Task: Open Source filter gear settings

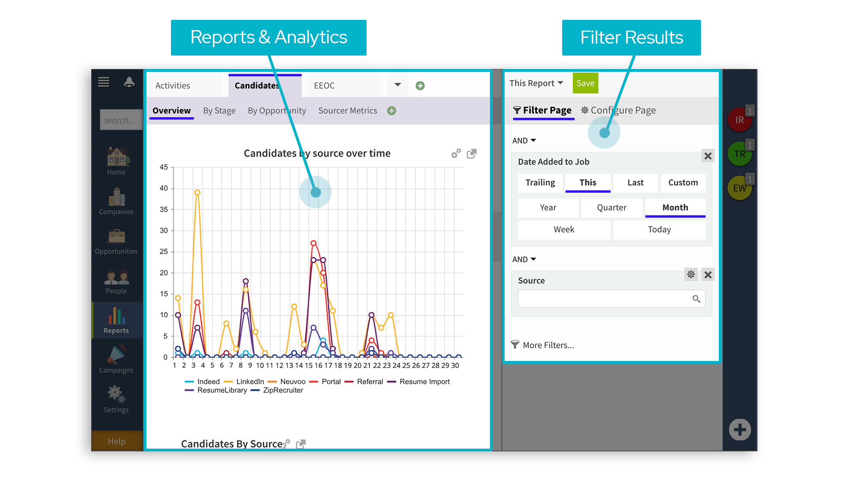Action: coord(691,274)
